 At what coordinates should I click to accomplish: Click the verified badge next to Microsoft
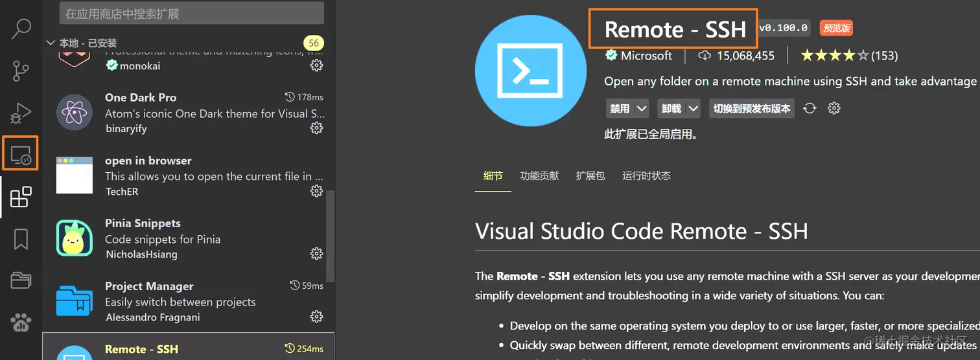(611, 56)
